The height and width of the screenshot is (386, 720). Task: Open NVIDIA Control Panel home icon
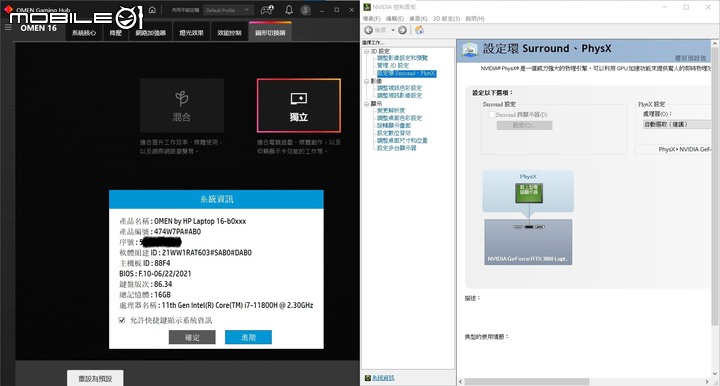[x=419, y=30]
